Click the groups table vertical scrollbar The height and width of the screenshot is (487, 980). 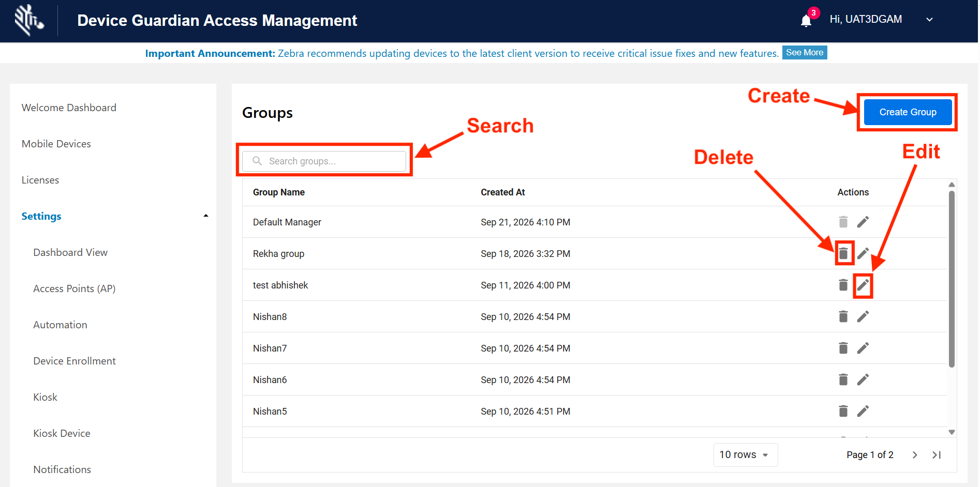click(x=952, y=279)
